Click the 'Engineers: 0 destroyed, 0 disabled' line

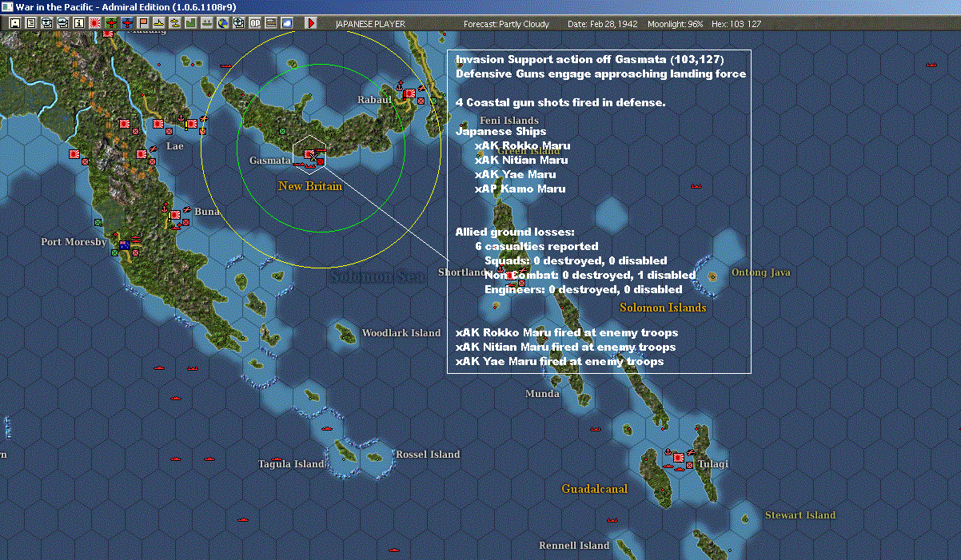584,289
